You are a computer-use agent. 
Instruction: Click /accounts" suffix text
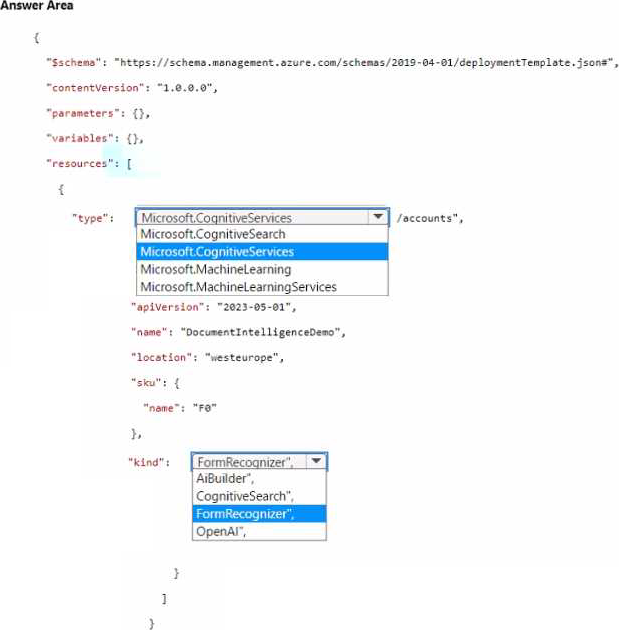pyautogui.click(x=427, y=218)
